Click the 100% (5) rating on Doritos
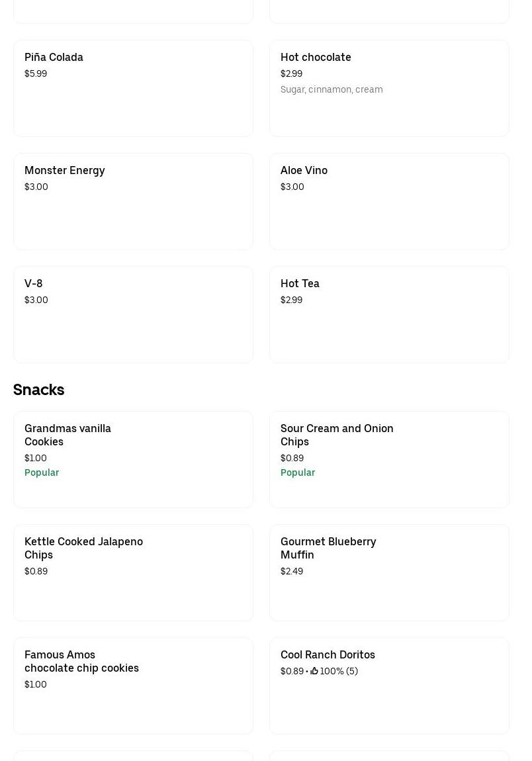 [339, 671]
